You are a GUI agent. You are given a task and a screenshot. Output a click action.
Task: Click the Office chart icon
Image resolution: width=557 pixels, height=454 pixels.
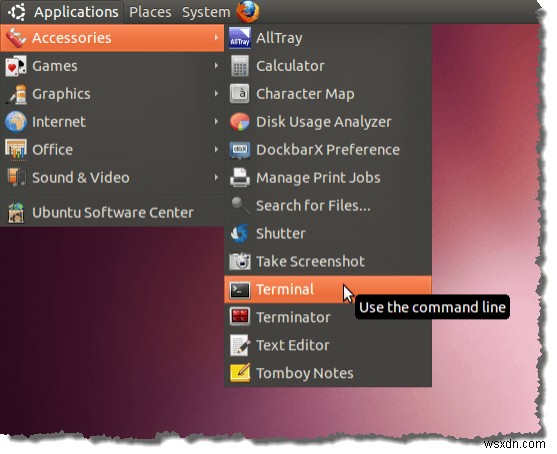coord(15,150)
